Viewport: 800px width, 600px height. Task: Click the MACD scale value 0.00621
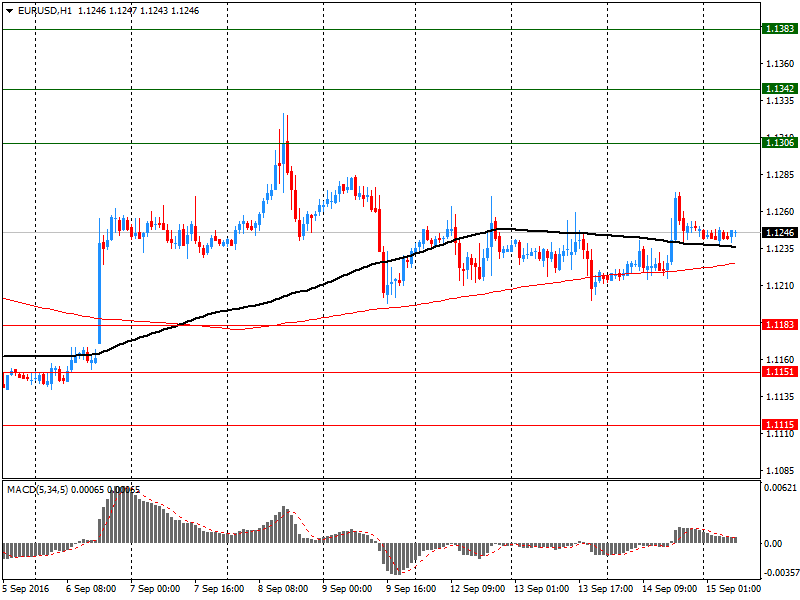[780, 488]
